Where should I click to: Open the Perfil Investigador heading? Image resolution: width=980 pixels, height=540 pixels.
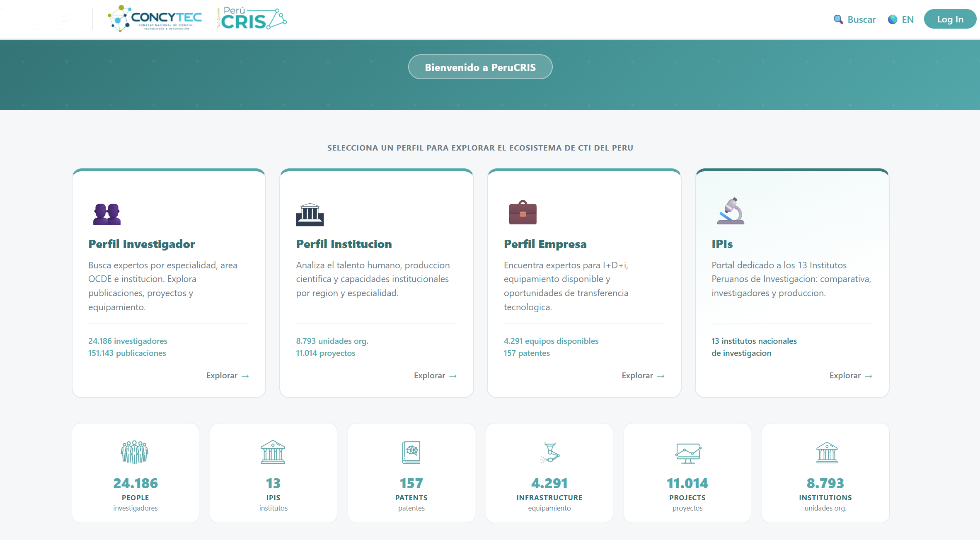(142, 244)
